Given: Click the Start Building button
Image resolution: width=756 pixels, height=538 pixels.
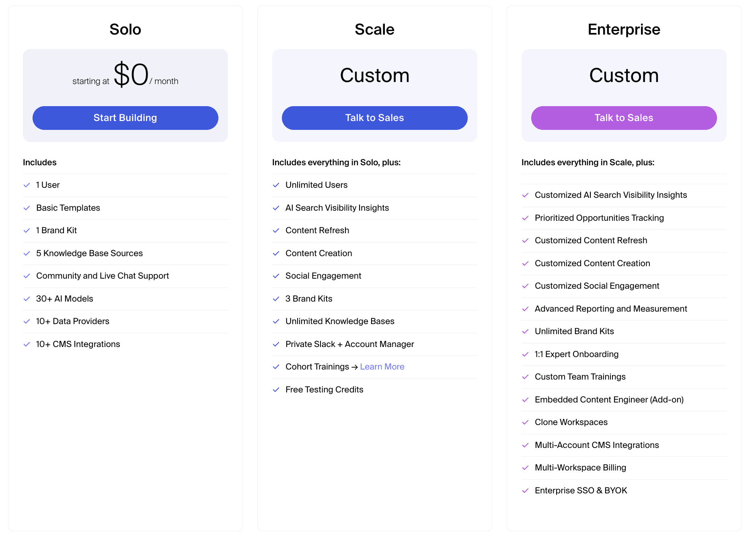Looking at the screenshot, I should click(125, 118).
